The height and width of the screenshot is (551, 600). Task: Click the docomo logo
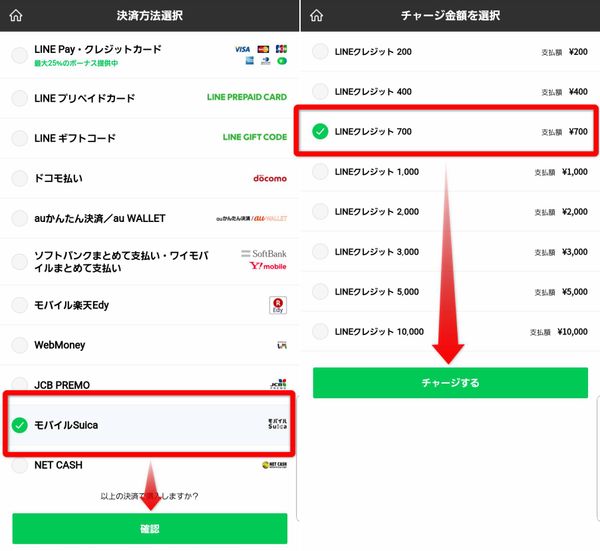[270, 178]
